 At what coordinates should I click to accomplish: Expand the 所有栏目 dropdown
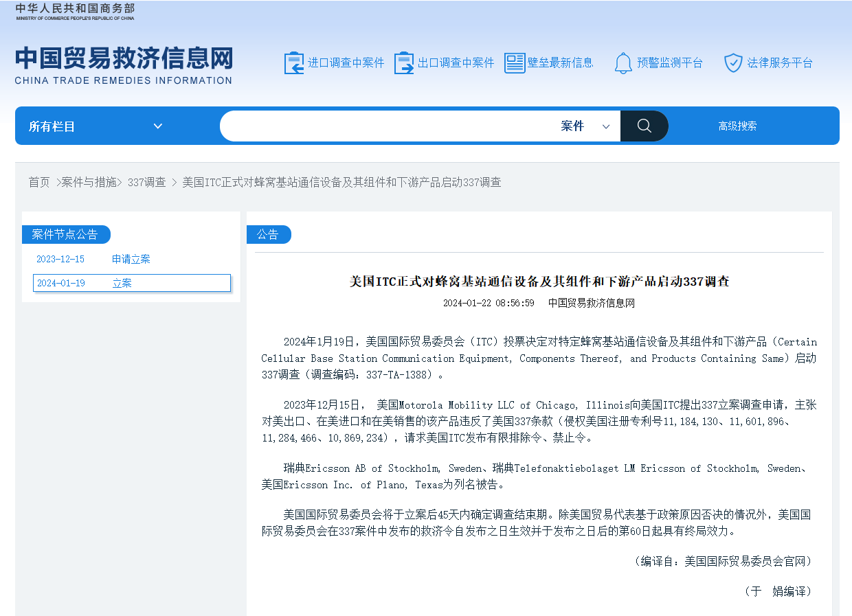click(x=96, y=126)
